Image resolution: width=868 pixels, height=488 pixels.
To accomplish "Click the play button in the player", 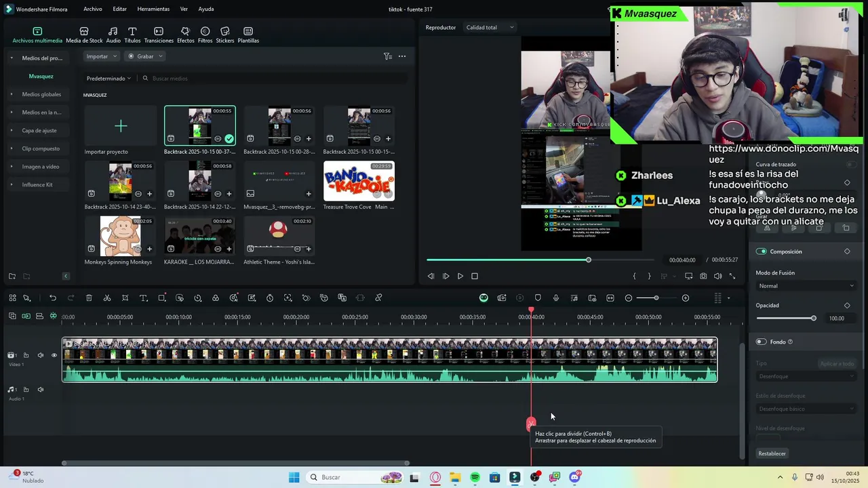I will (460, 277).
